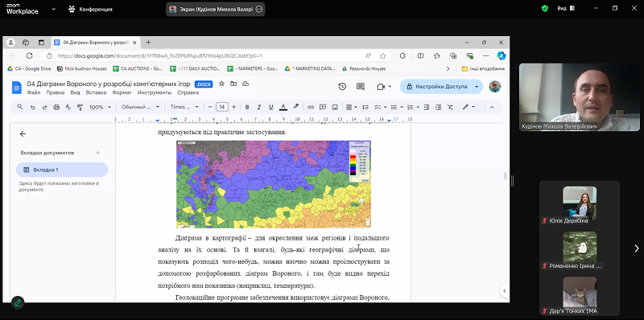
Task: Open the editing mode pencil dropdown
Action: pos(469,107)
